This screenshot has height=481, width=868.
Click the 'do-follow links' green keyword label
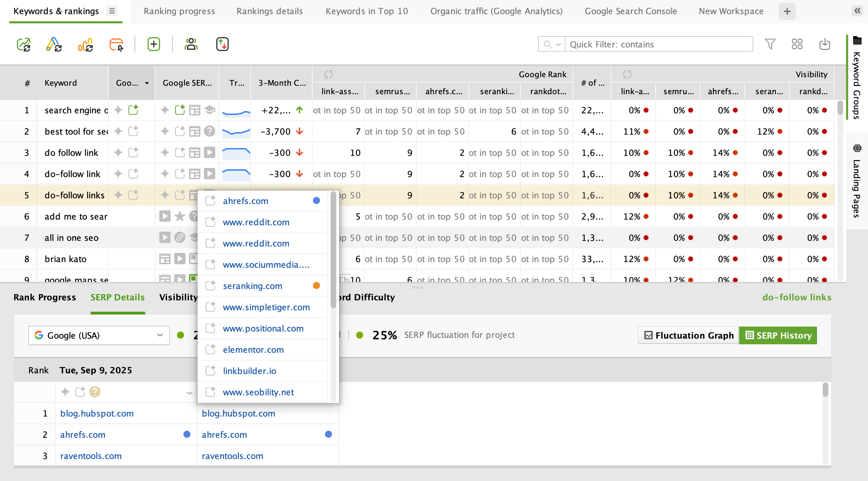coord(797,297)
